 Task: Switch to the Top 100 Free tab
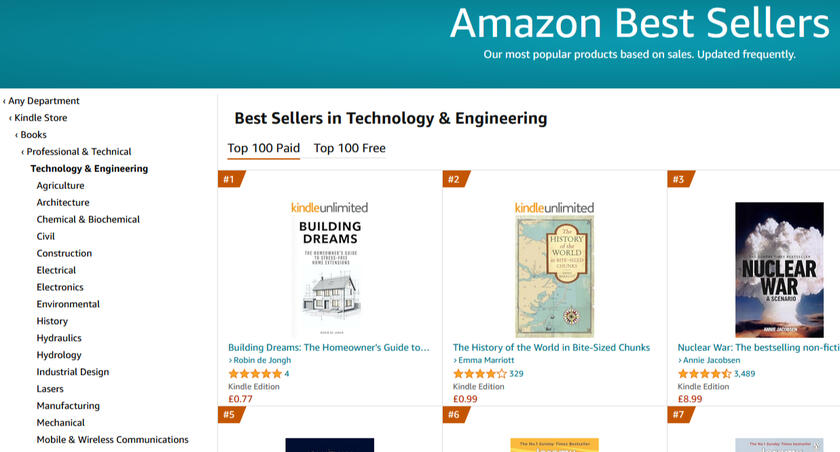(x=349, y=149)
